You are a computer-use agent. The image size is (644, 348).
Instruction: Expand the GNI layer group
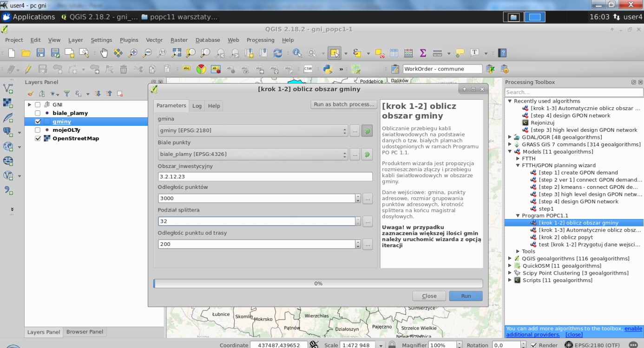30,104
